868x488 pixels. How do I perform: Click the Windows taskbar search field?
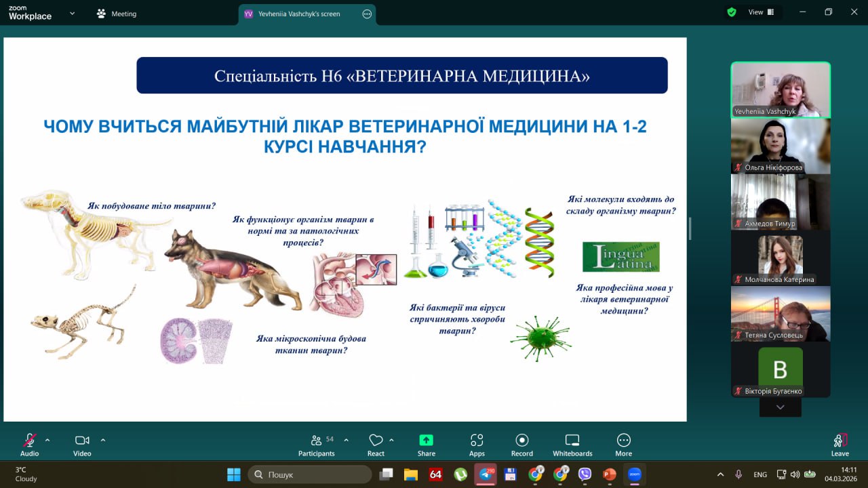point(310,474)
